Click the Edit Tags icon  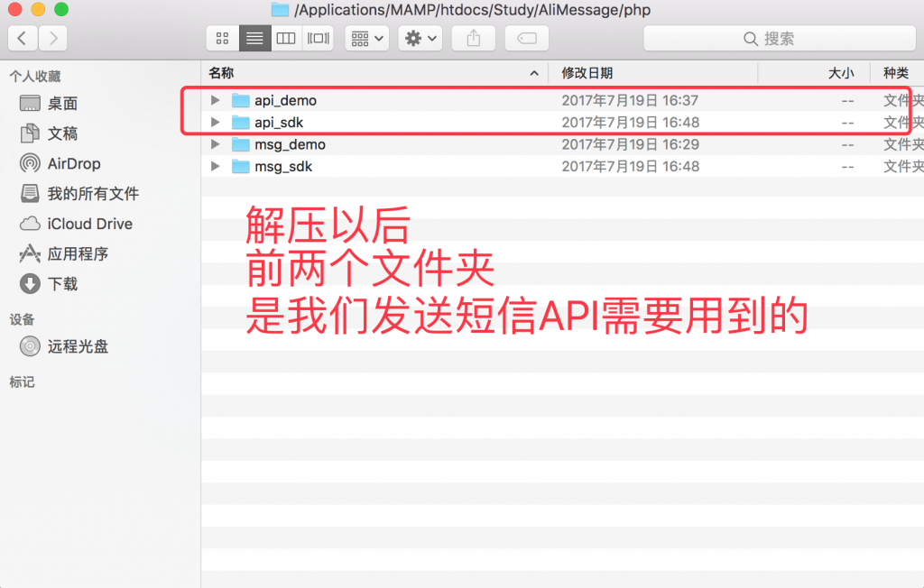tap(527, 38)
